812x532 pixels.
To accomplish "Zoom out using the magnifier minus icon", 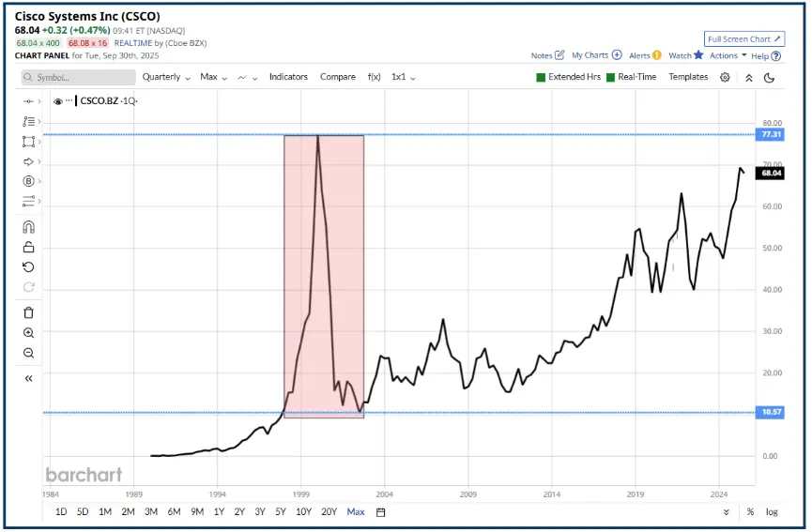I will tap(28, 353).
